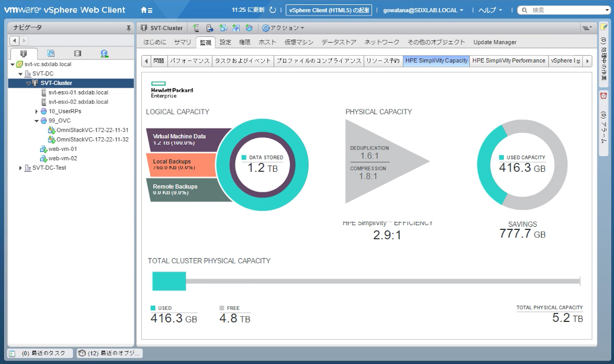The image size is (614, 364).
Task: Open the panel options icon at toolbar right
Action: [x=587, y=28]
